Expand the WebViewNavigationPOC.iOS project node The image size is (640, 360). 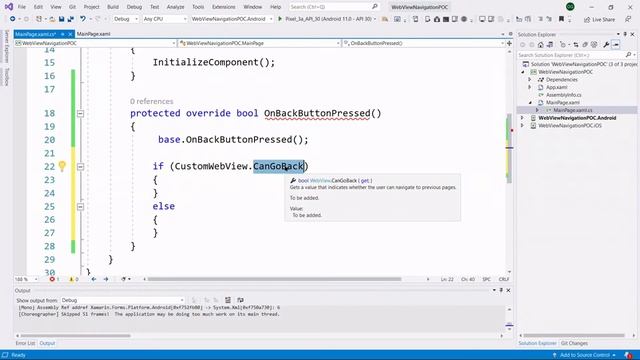[522, 125]
